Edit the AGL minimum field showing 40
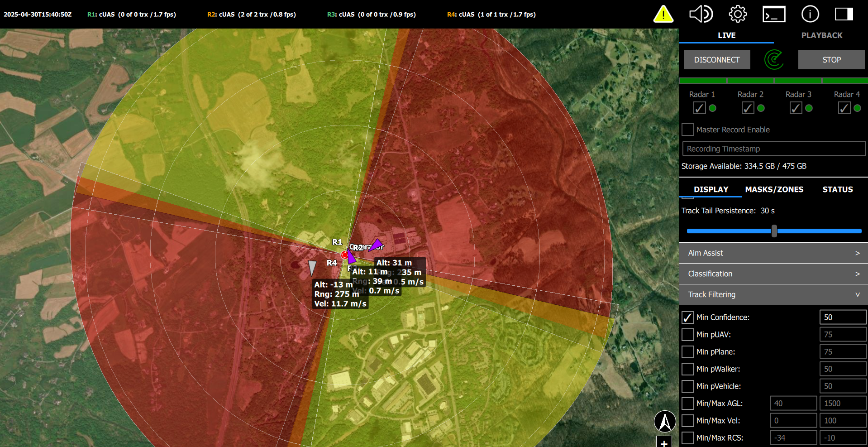The image size is (868, 447). pyautogui.click(x=793, y=404)
